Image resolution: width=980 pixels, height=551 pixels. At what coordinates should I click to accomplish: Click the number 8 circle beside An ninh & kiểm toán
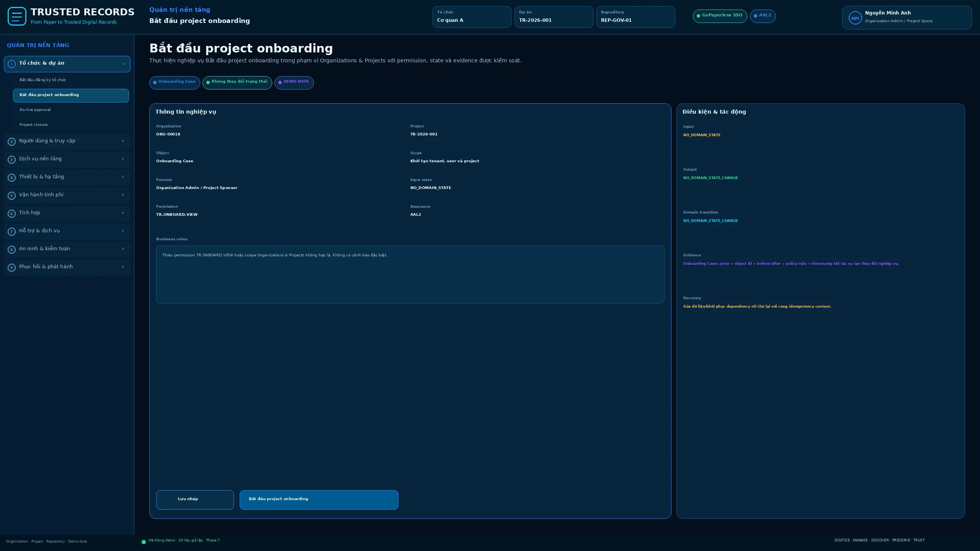click(x=11, y=249)
